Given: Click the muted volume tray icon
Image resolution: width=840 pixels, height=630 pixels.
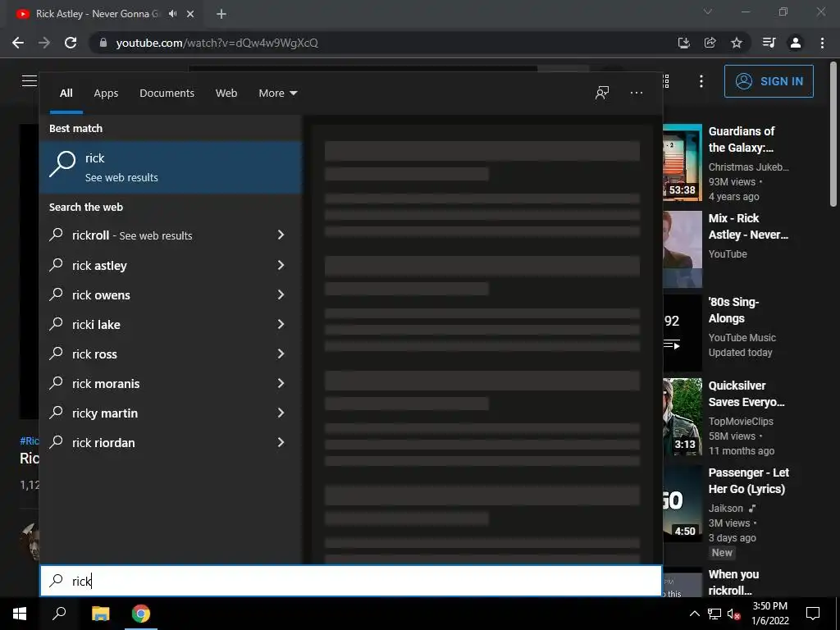Looking at the screenshot, I should pos(733,614).
